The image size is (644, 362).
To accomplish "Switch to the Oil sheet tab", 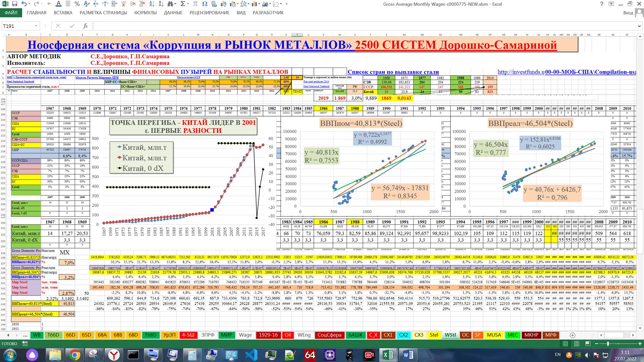I will coord(288,335).
